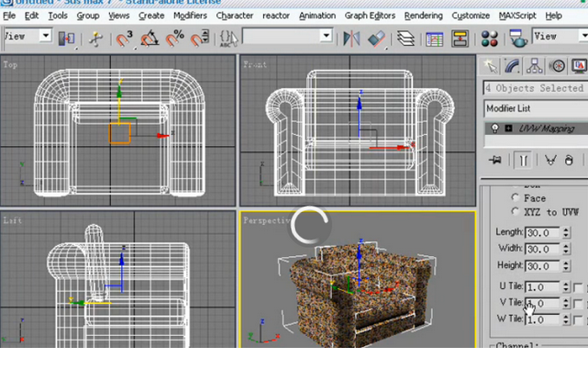Open the Curve Editor
The image size is (588, 369).
pos(435,39)
